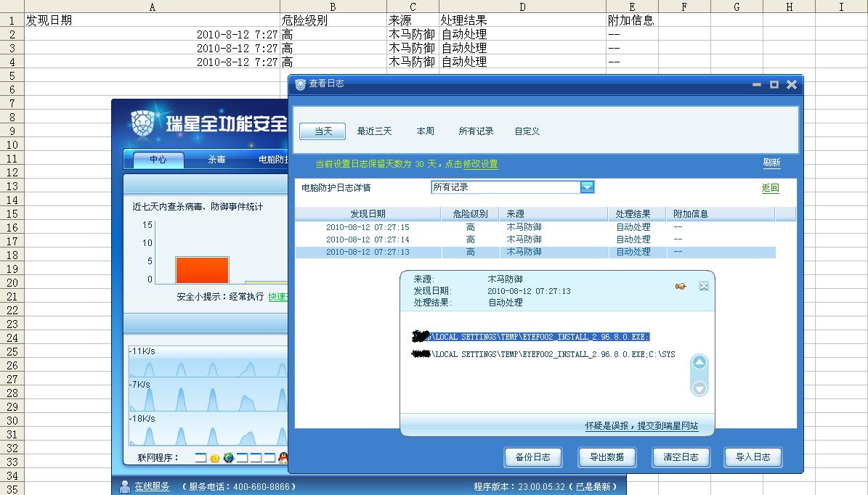Viewport: 868px width, 495px height.
Task: Click the 返回 link
Action: point(770,187)
